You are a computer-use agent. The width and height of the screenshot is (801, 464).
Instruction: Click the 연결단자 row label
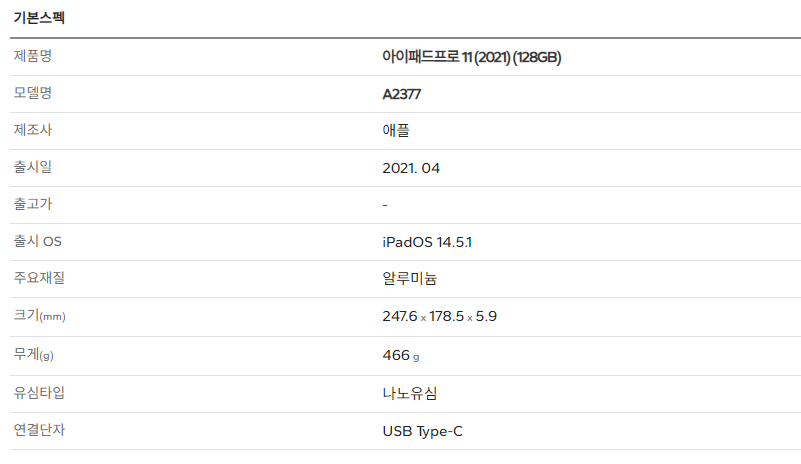click(x=39, y=430)
